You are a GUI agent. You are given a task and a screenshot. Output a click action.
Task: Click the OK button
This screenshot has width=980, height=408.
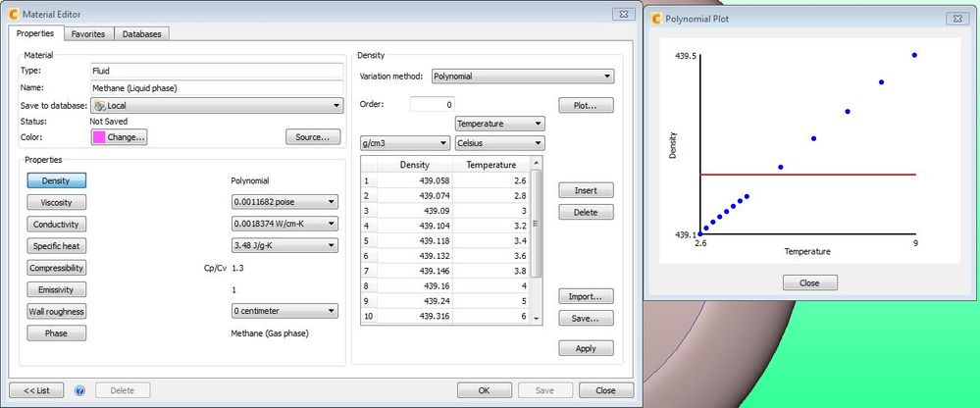[484, 390]
